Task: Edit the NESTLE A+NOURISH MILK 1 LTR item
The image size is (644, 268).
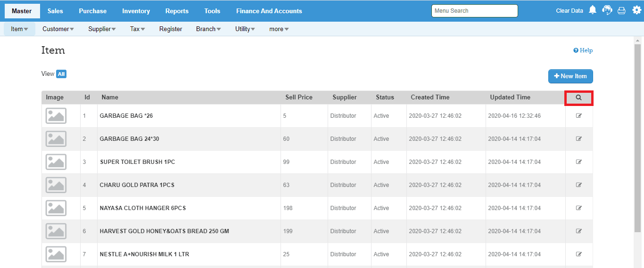Action: [x=579, y=254]
